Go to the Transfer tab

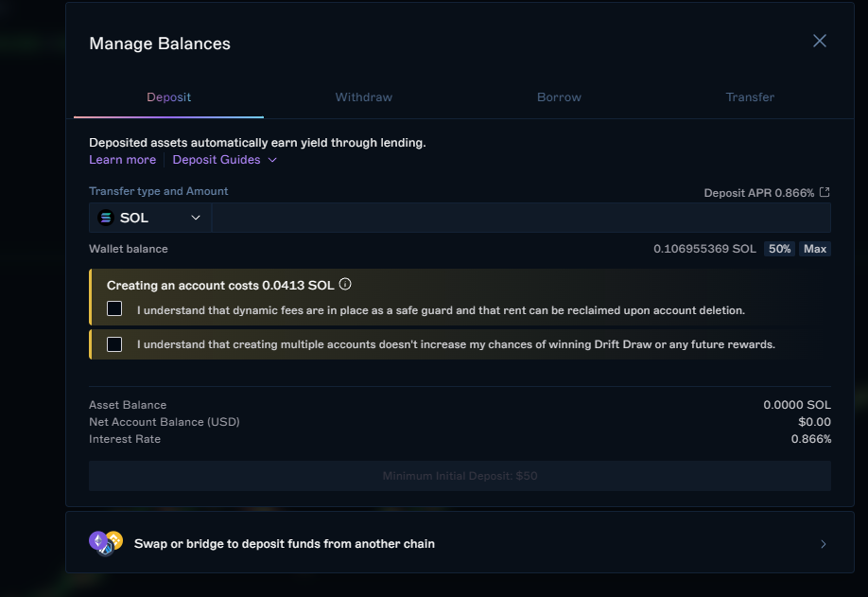tap(750, 97)
